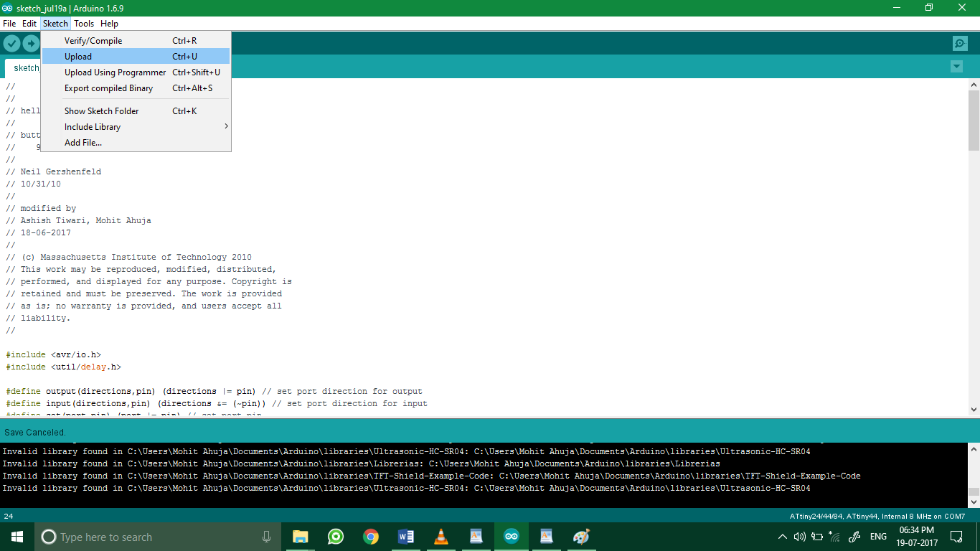
Task: Click the ATtiny24/44/84 board info text
Action: pyautogui.click(x=877, y=516)
